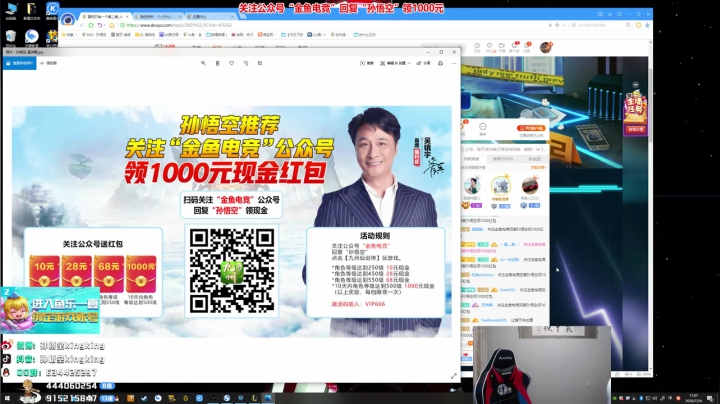Delete the photo using the trash icon
720x404 pixels.
coord(218,63)
